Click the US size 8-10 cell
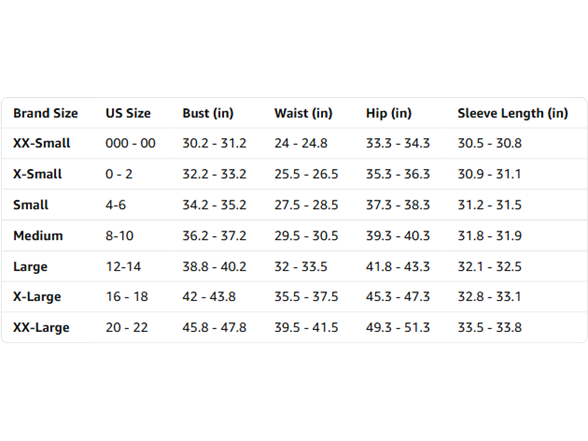 point(119,236)
